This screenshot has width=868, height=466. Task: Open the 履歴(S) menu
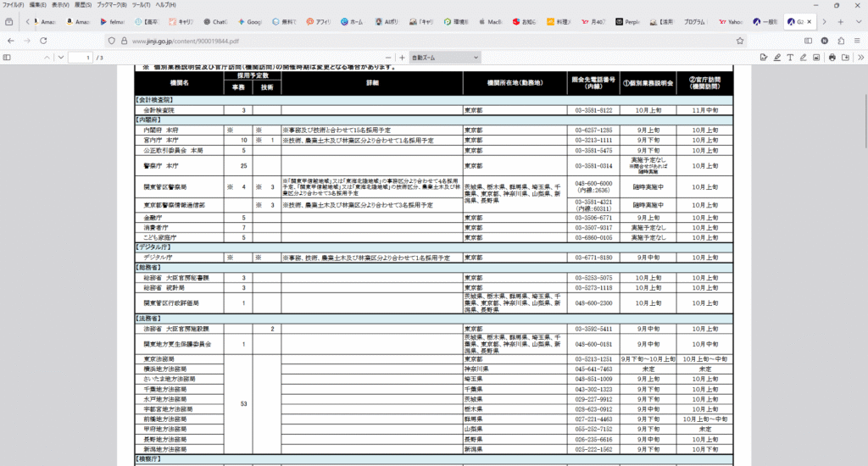click(83, 5)
